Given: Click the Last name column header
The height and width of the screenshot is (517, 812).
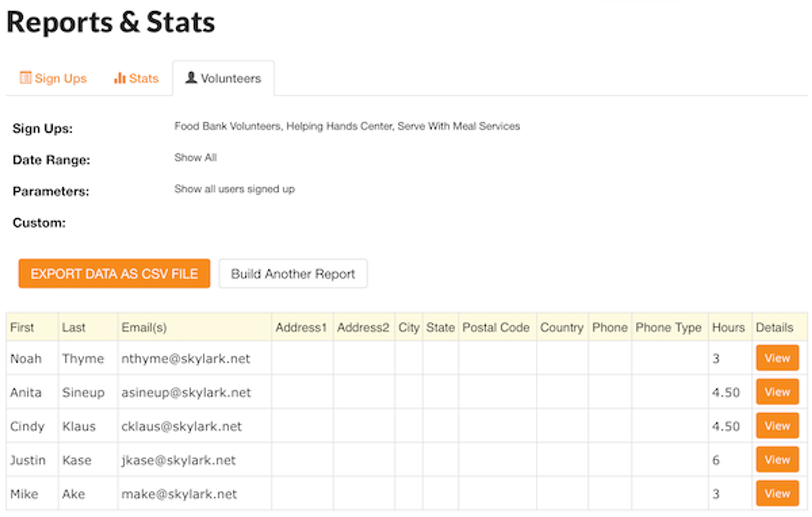Looking at the screenshot, I should (74, 327).
